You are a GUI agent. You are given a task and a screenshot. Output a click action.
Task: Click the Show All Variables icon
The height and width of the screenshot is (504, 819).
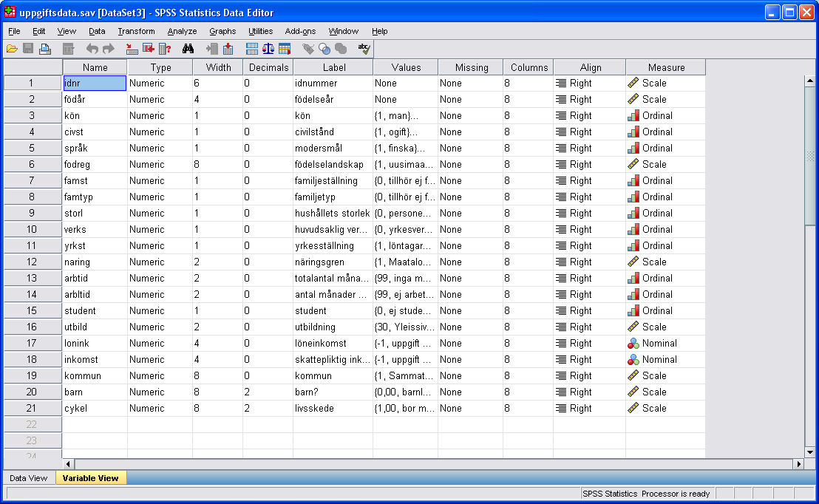(341, 49)
